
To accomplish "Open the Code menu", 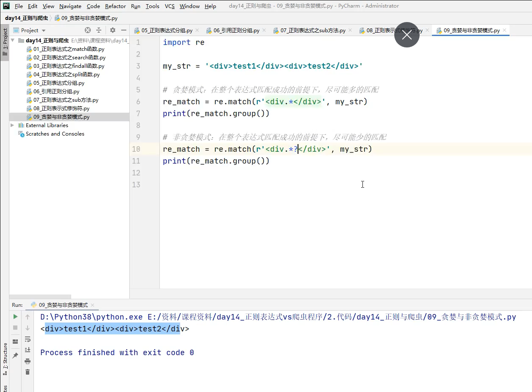I will pyautogui.click(x=93, y=6).
